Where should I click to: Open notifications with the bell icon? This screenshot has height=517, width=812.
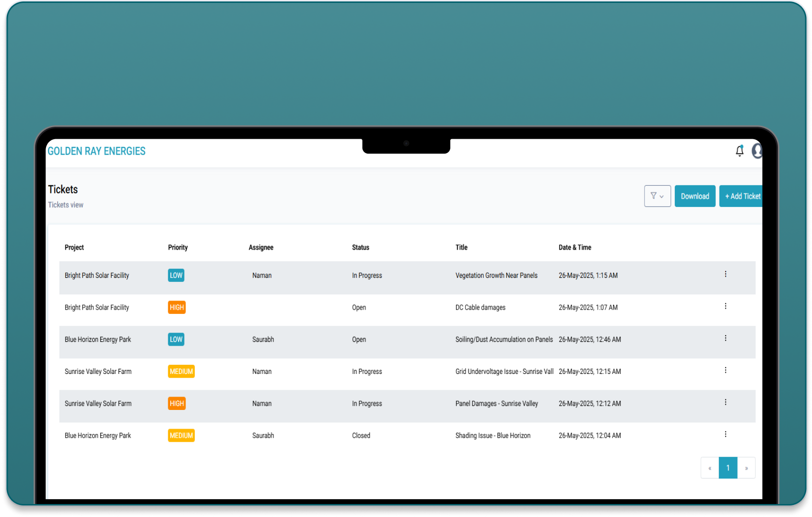point(740,151)
